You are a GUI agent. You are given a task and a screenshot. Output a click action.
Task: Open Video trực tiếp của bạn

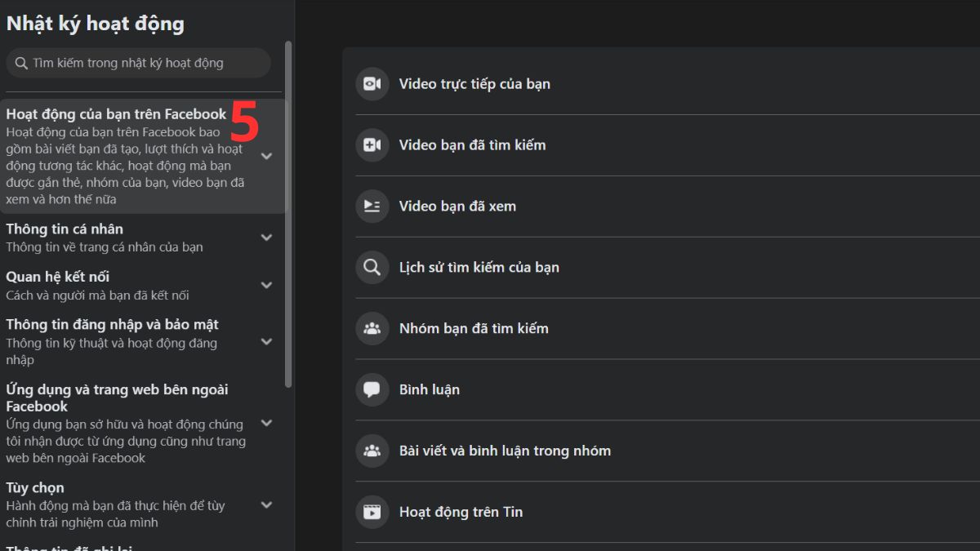click(474, 83)
